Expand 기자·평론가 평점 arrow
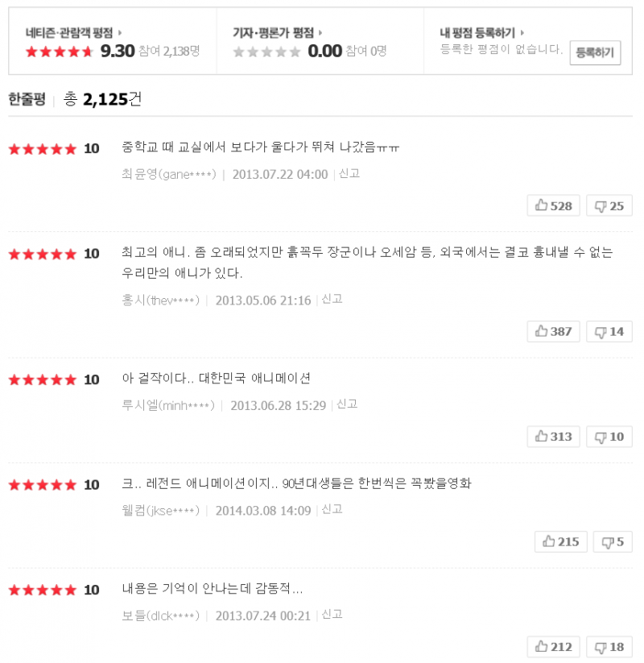This screenshot has width=644, height=663. click(x=320, y=33)
